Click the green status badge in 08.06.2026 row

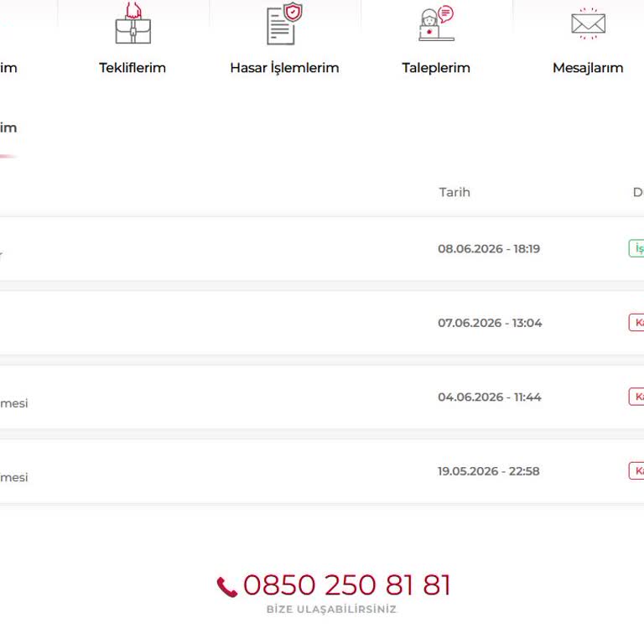[x=636, y=248]
